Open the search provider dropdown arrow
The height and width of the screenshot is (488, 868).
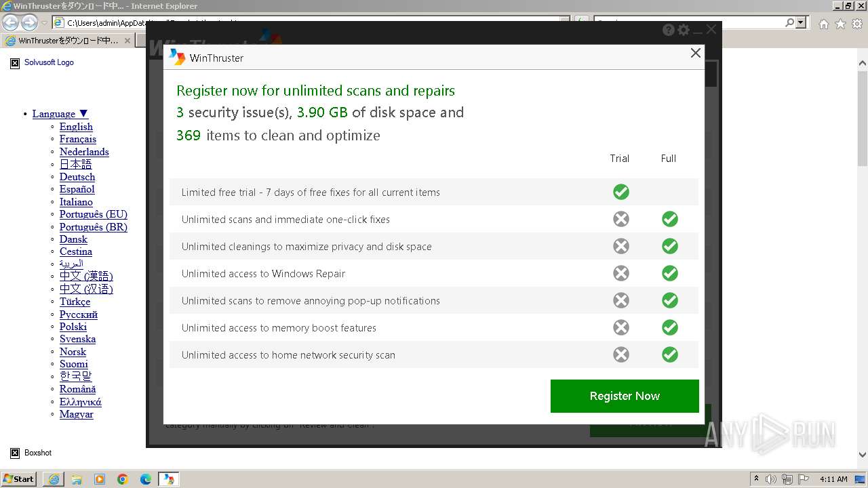click(x=802, y=22)
